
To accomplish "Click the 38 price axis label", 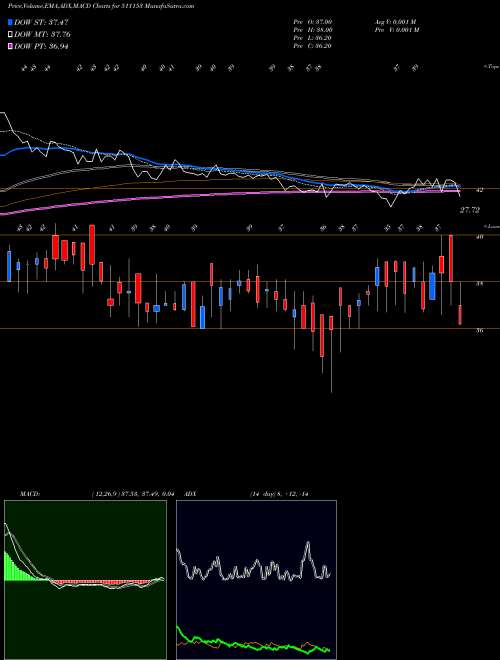I will point(479,284).
